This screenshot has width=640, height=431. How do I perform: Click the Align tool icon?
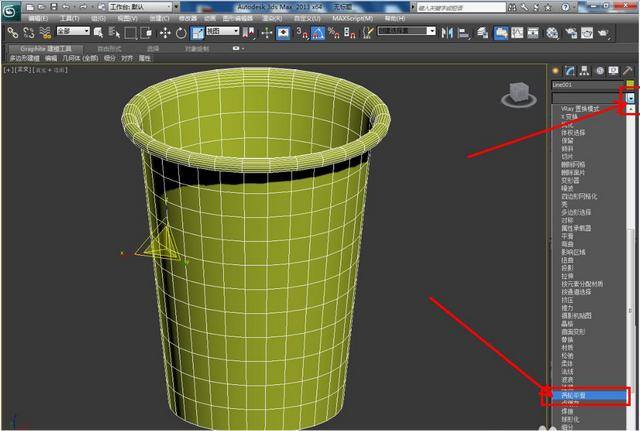pyautogui.click(x=463, y=33)
